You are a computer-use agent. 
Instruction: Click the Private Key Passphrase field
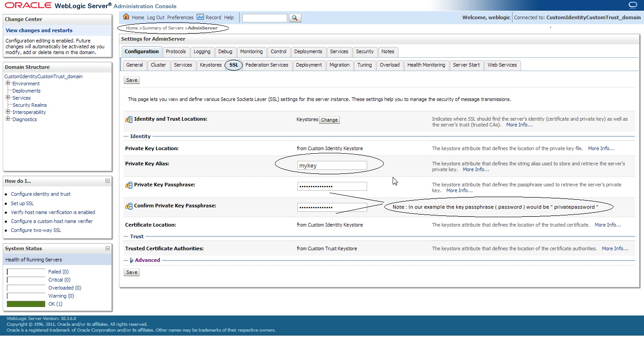pyautogui.click(x=332, y=186)
